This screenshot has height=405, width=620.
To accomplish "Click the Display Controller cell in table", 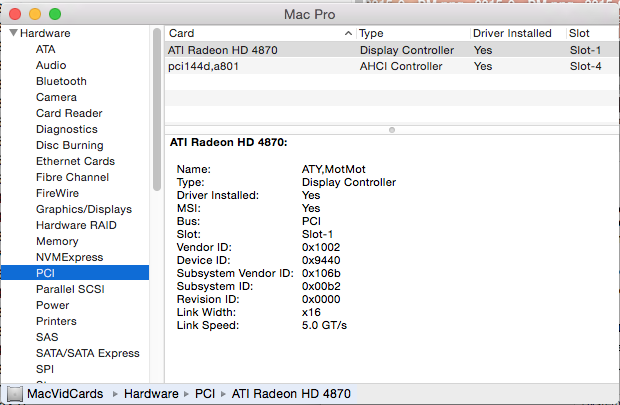I will [407, 50].
